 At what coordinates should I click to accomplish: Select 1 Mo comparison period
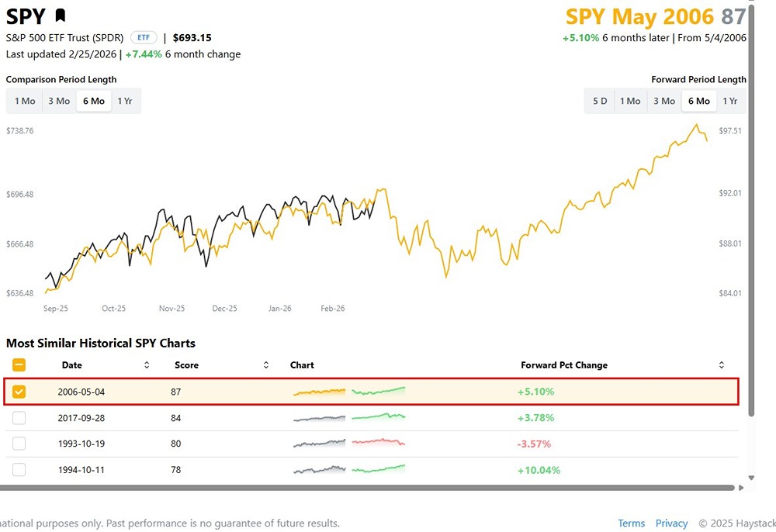tap(24, 100)
